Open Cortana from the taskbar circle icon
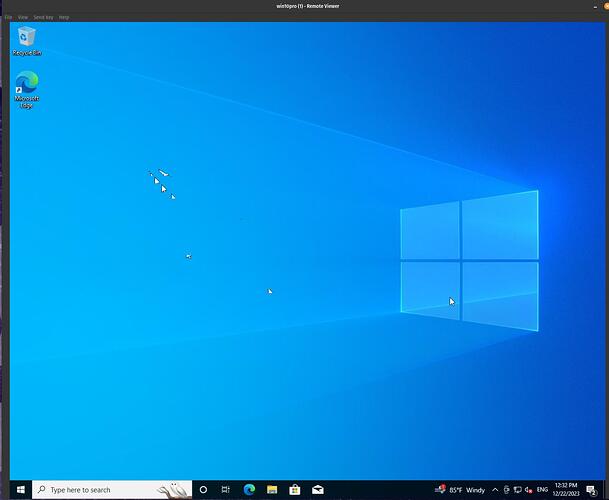The width and height of the screenshot is (609, 500). pos(203,490)
